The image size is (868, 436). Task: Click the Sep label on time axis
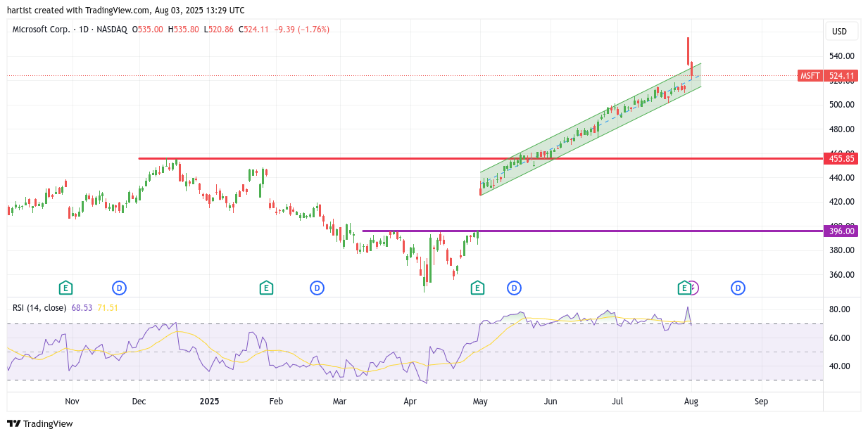761,402
